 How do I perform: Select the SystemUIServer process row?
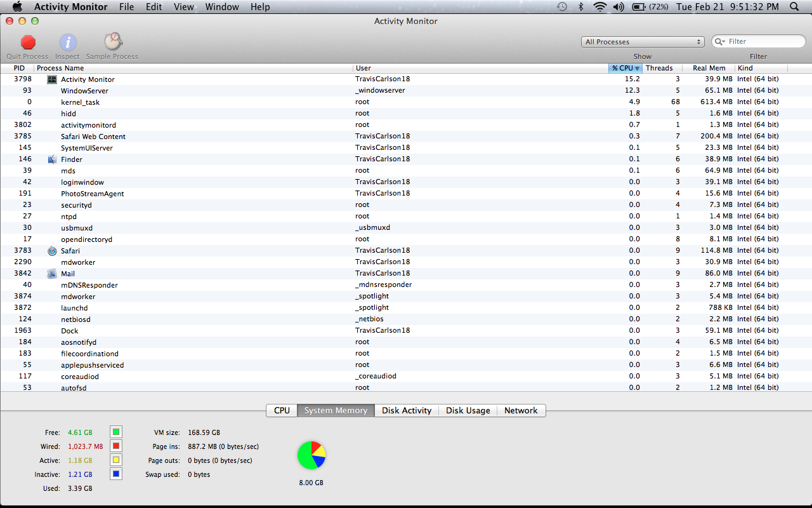[406, 148]
